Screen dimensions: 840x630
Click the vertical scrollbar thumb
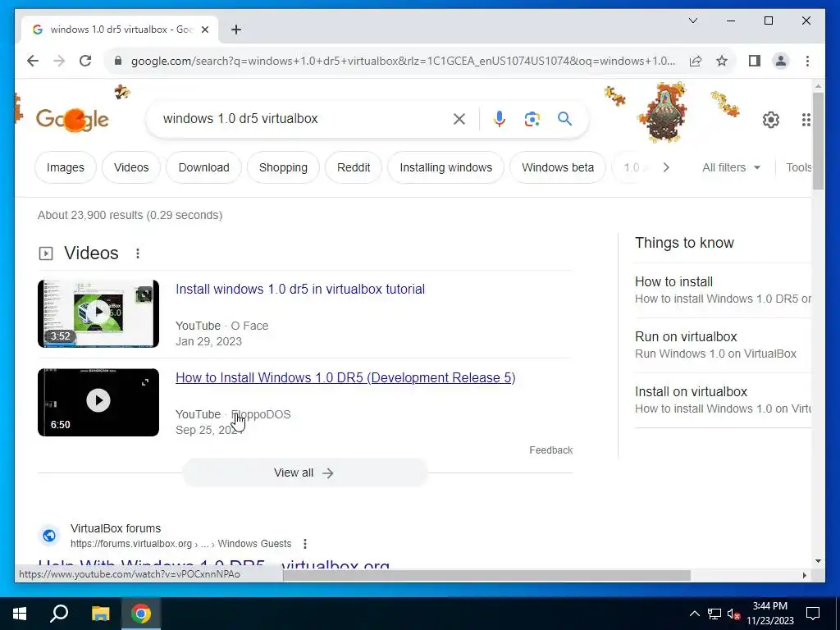click(818, 141)
